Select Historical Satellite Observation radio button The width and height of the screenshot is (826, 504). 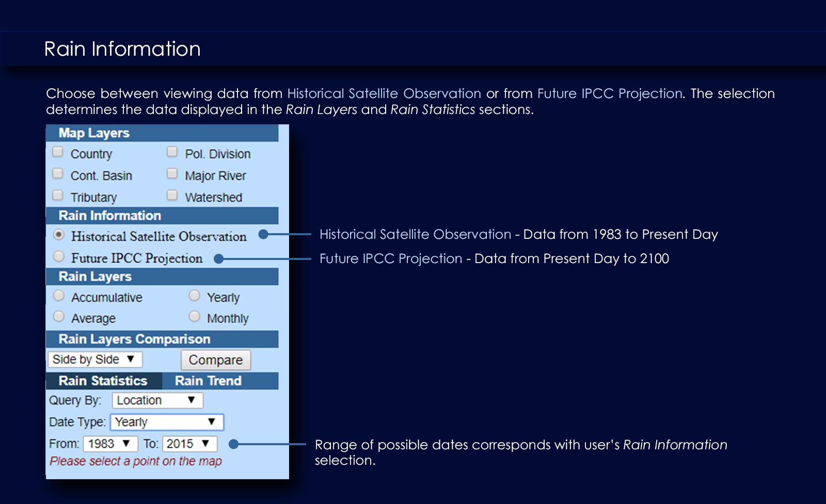coord(59,235)
